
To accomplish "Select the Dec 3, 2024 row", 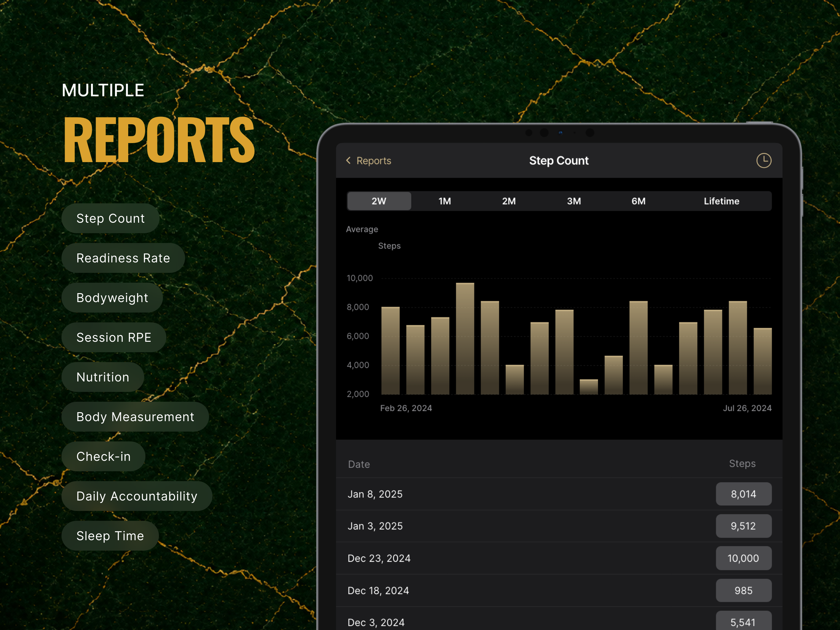I will 559,619.
